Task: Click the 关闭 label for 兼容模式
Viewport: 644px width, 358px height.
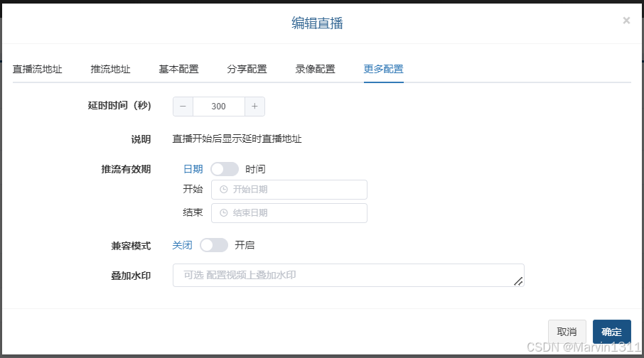Action: click(183, 245)
